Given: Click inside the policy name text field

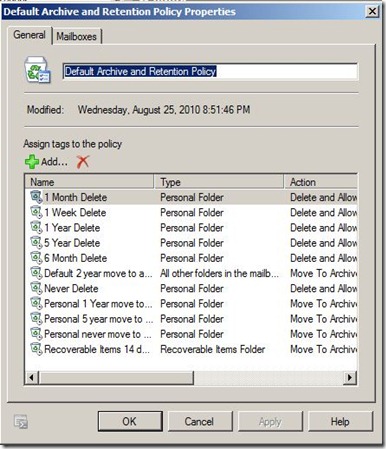Looking at the screenshot, I should coord(210,71).
